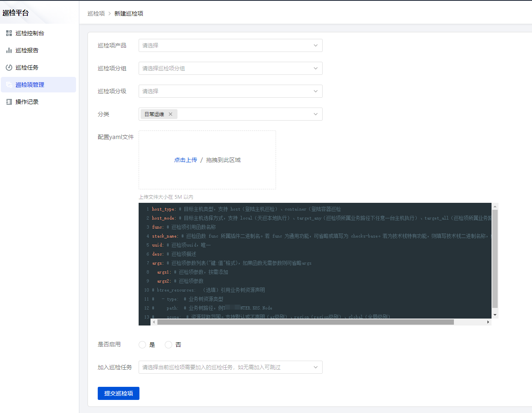Viewport: 532px width, 413px height.
Task: Open 操作记录 menu item
Action: coord(27,102)
